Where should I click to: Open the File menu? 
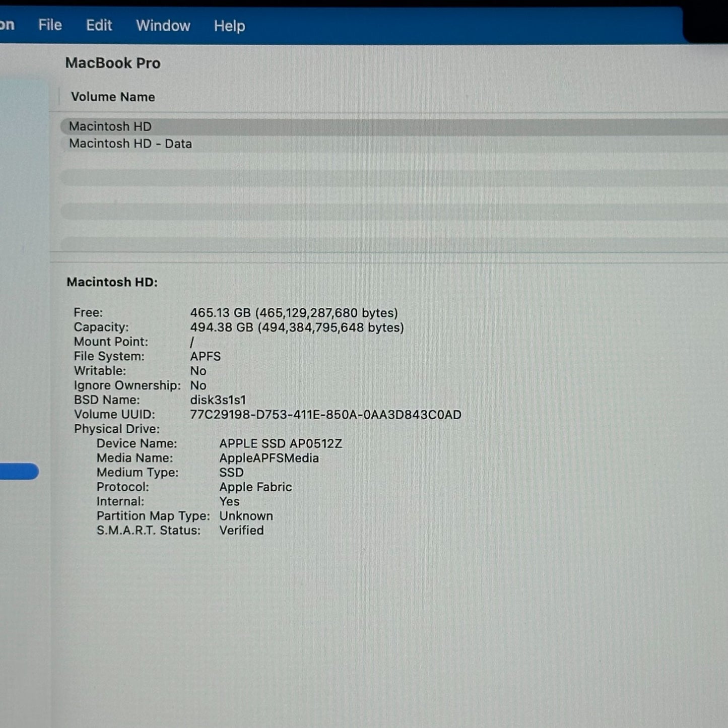[x=50, y=25]
